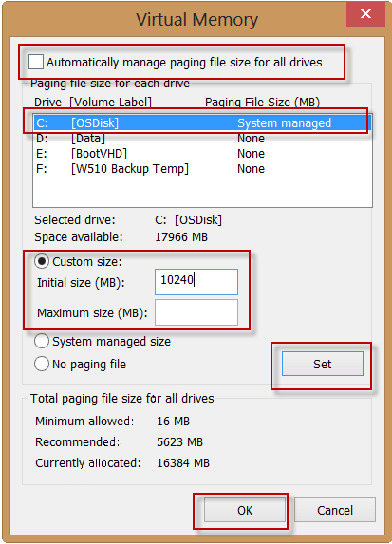The image size is (392, 544).
Task: Choose the Custom size radio button
Action: tap(42, 262)
